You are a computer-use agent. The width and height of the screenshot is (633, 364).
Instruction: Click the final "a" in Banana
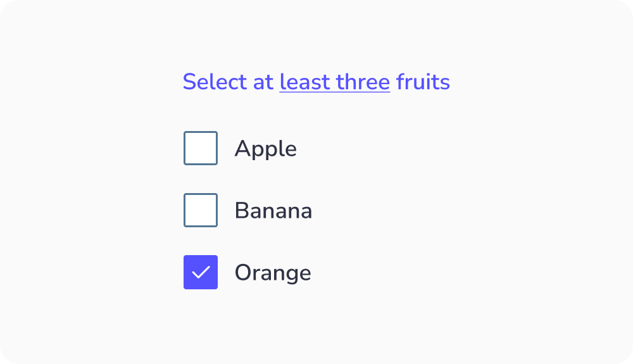[306, 212]
